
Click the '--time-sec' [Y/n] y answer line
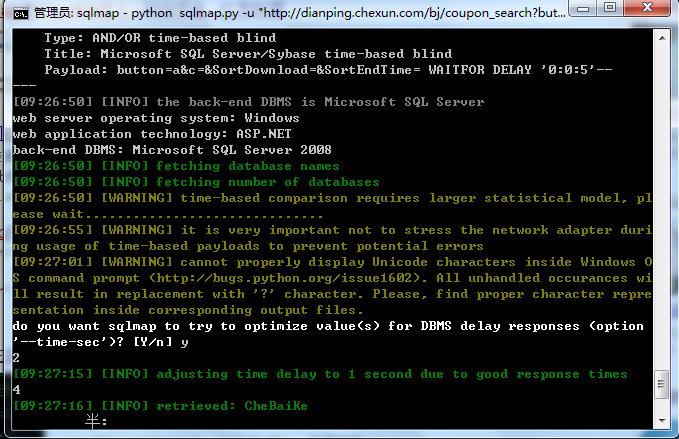click(100, 342)
